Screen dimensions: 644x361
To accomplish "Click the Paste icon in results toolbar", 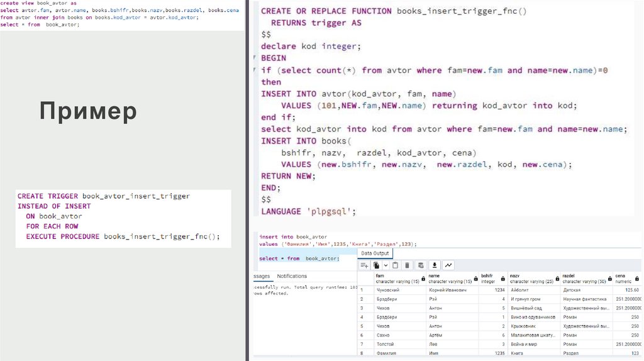I will coord(396,265).
